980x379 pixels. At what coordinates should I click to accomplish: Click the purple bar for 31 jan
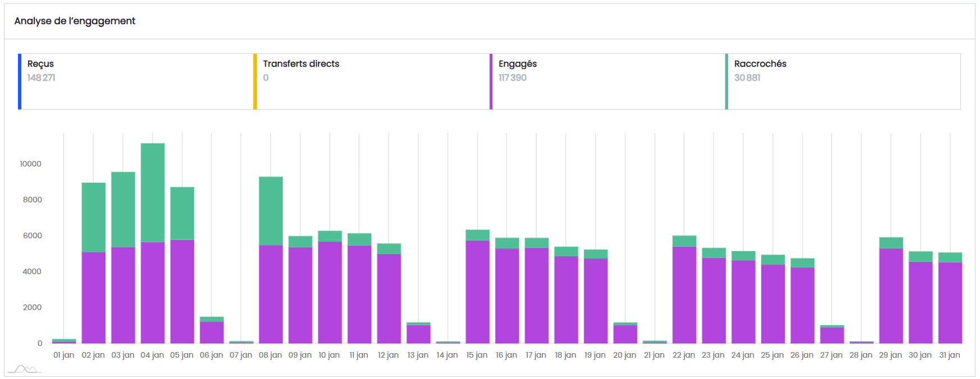[x=950, y=303]
